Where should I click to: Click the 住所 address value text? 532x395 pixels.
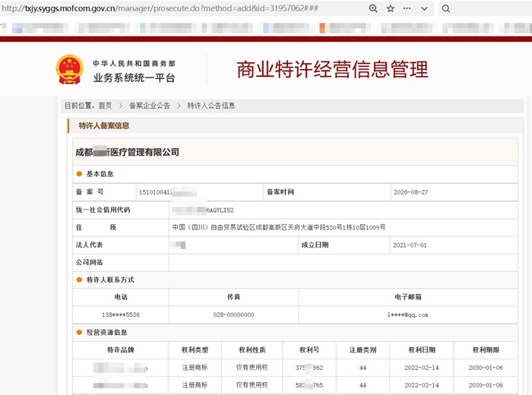point(279,228)
